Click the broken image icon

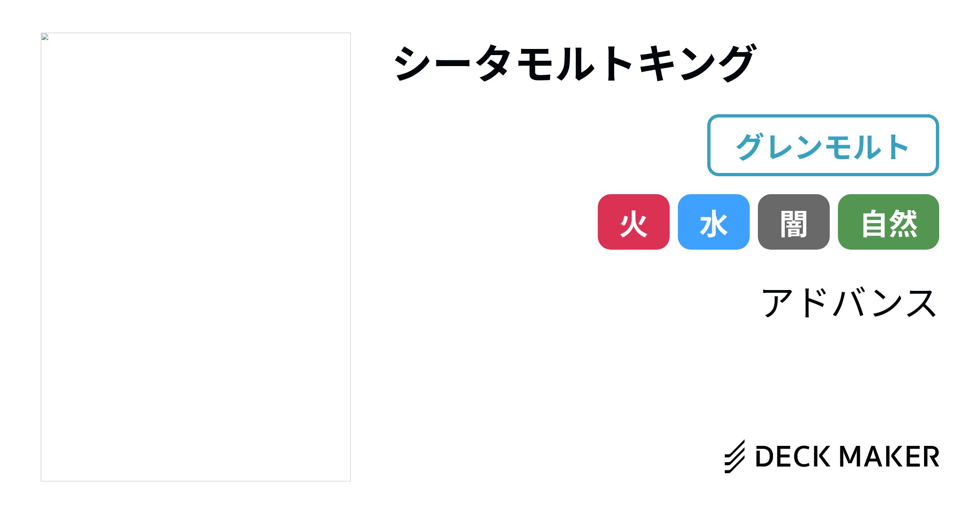pos(45,37)
